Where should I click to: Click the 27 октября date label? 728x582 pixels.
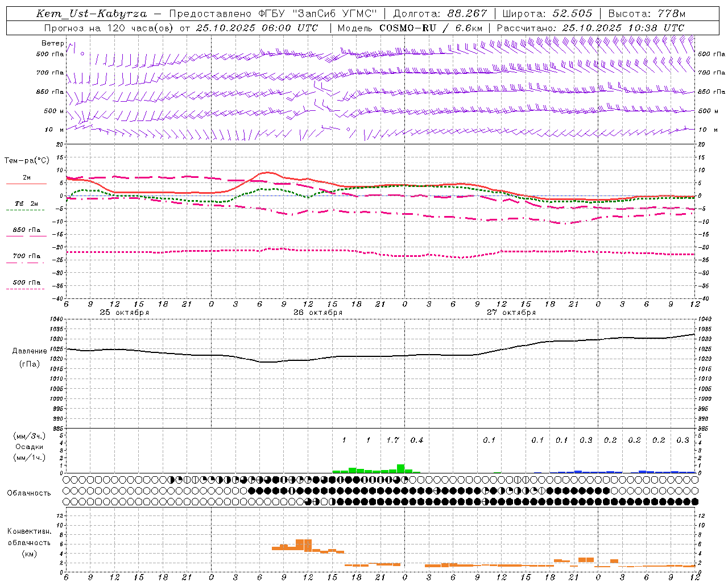511,313
